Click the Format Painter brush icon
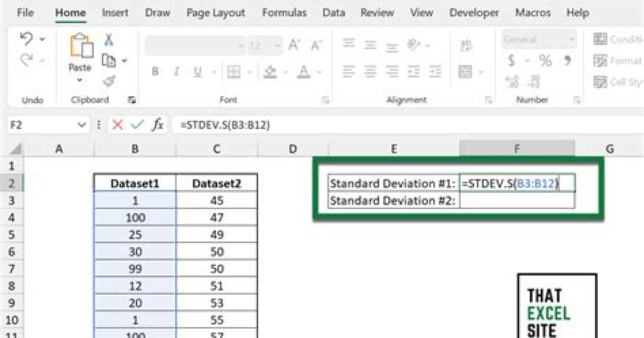 [109, 81]
